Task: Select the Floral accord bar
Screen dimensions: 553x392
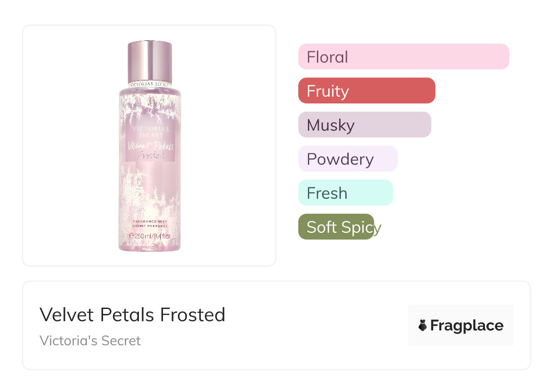Action: coord(404,57)
